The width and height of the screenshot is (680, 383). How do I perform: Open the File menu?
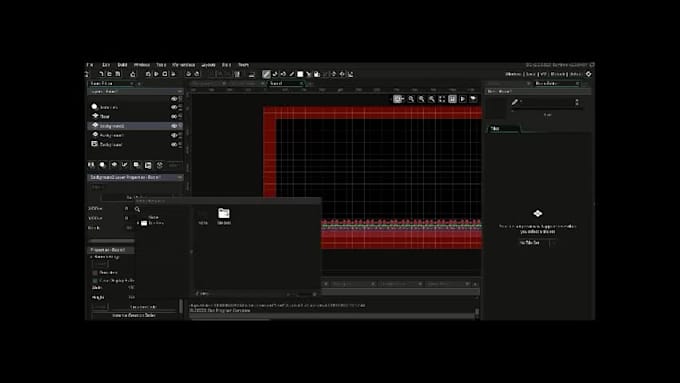pos(90,65)
